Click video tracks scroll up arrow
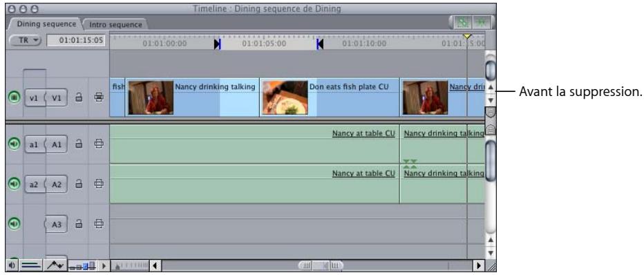Image resolution: width=644 pixels, height=275 pixels. 490,88
